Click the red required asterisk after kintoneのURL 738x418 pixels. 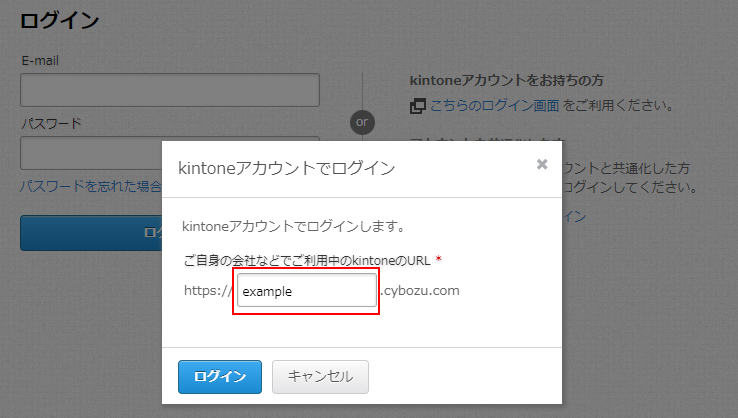coord(439,260)
